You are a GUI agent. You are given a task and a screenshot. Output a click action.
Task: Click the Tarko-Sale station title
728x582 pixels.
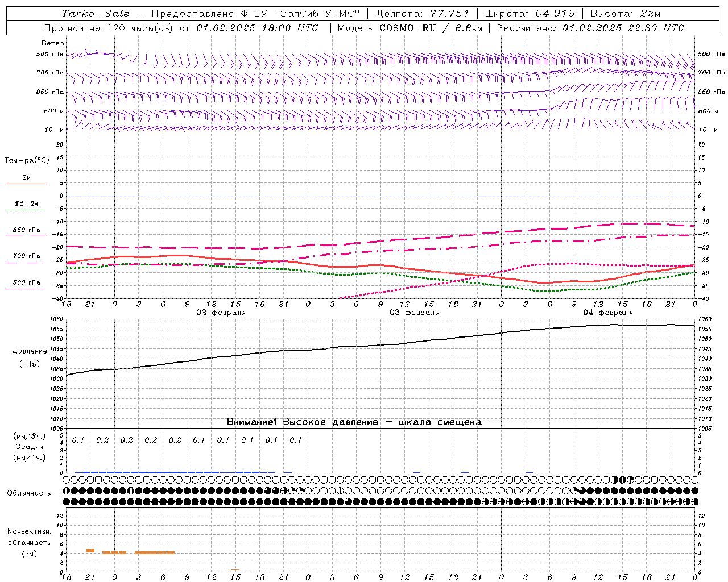(x=95, y=14)
